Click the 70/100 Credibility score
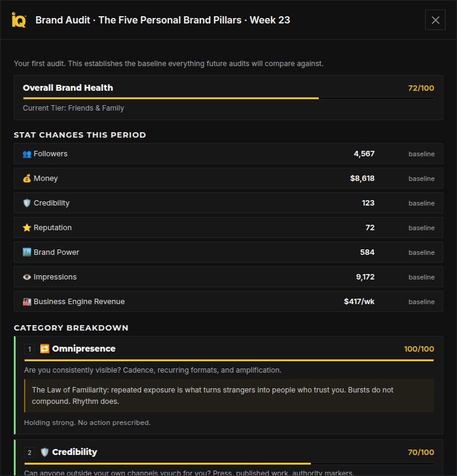 tap(421, 453)
